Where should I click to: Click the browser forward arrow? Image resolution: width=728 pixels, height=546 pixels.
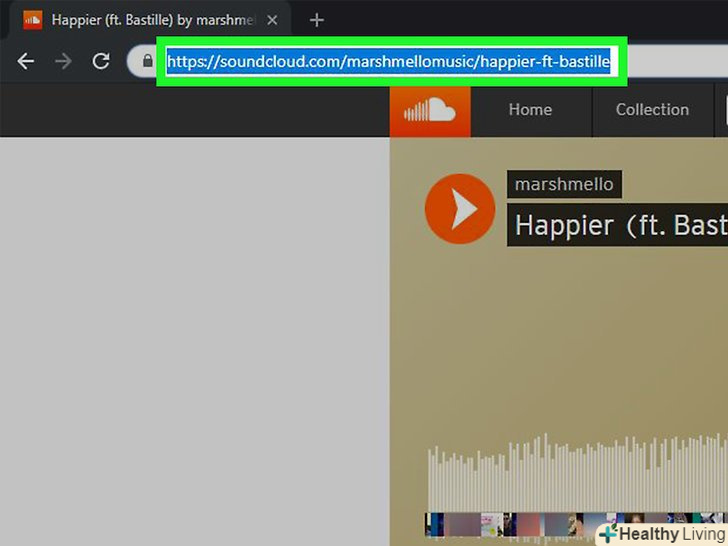[x=63, y=61]
